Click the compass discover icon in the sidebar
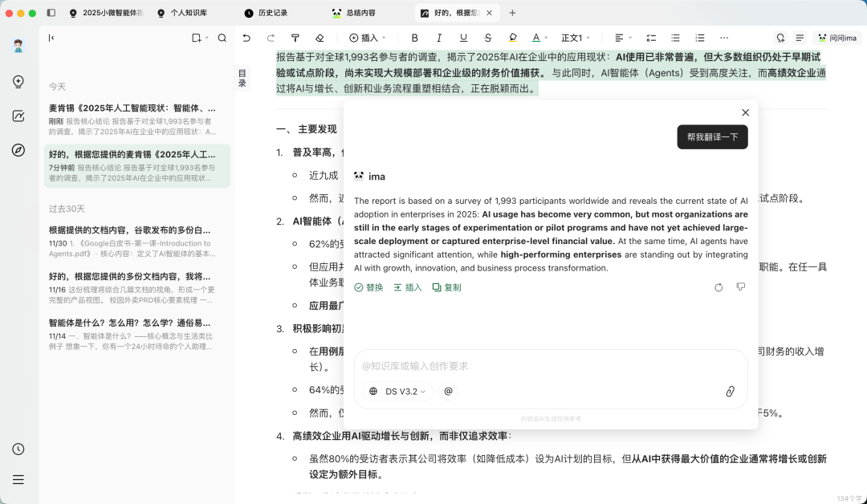The width and height of the screenshot is (867, 504). (18, 149)
